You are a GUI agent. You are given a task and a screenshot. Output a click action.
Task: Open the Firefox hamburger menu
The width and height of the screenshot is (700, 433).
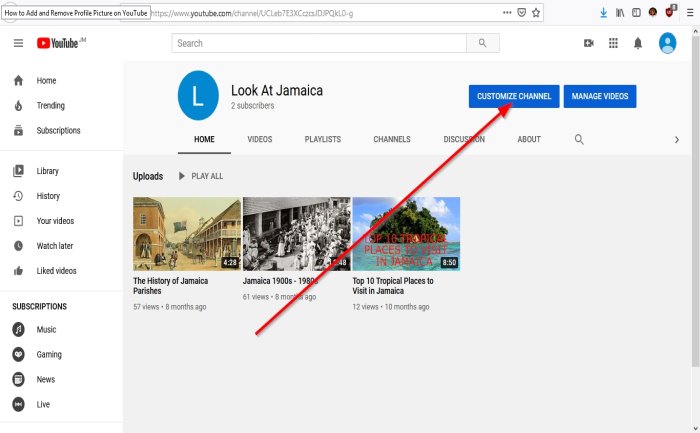[689, 13]
